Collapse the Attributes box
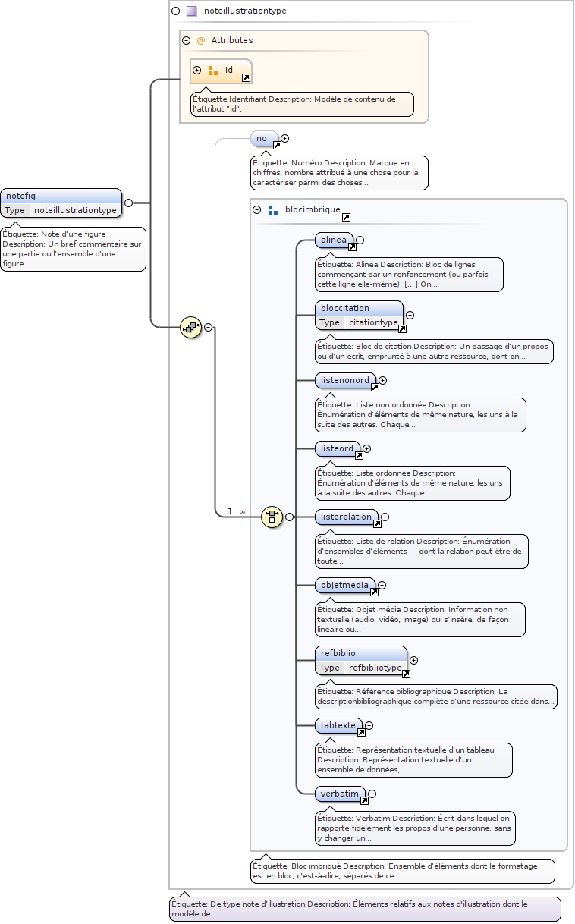 tap(186, 40)
